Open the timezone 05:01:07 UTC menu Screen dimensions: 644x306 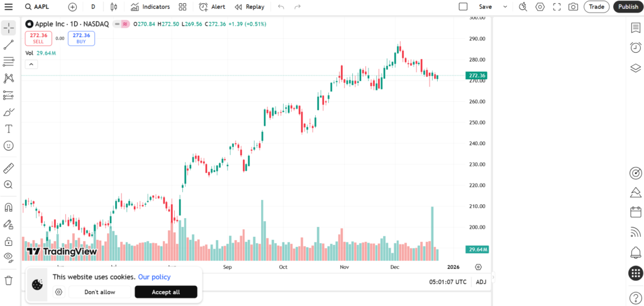coord(448,281)
